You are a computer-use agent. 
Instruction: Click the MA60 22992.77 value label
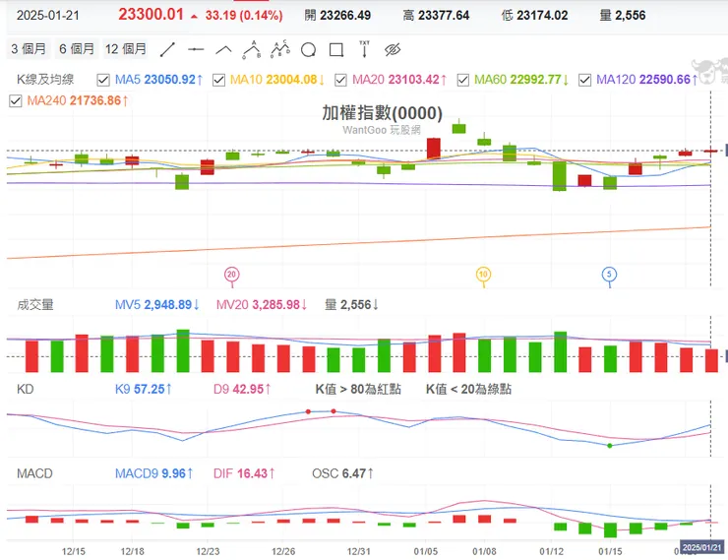click(521, 80)
